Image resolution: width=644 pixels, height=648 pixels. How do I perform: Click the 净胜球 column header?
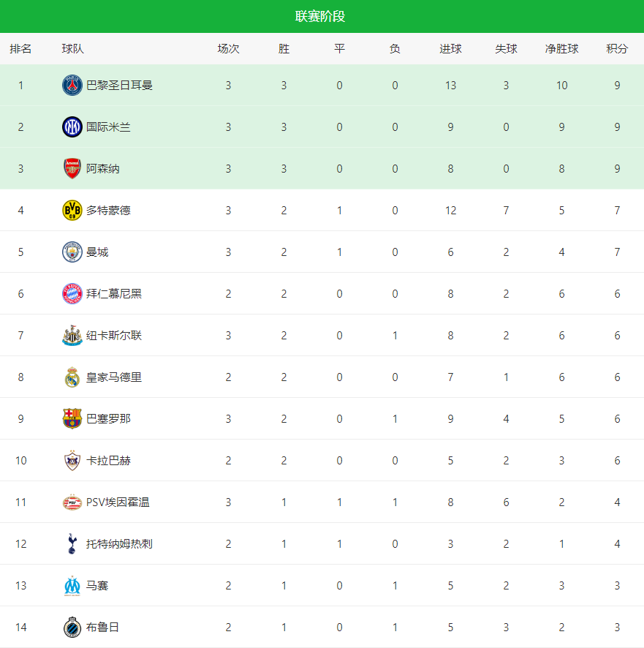(561, 49)
